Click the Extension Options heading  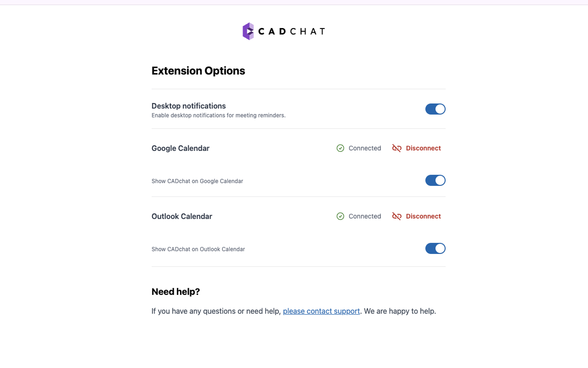(x=198, y=71)
